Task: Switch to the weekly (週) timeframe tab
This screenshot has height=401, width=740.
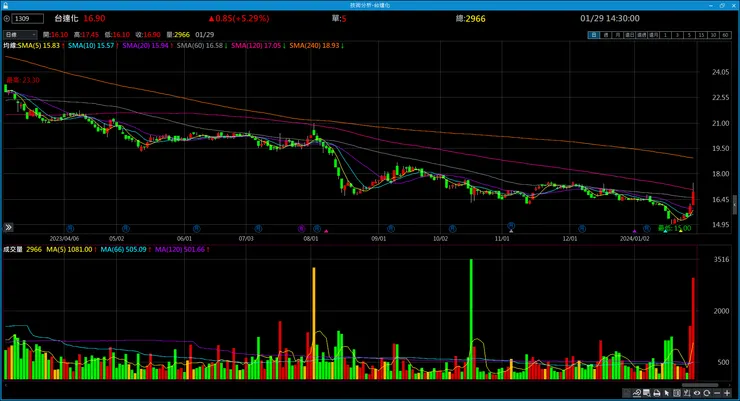Action: coord(606,35)
